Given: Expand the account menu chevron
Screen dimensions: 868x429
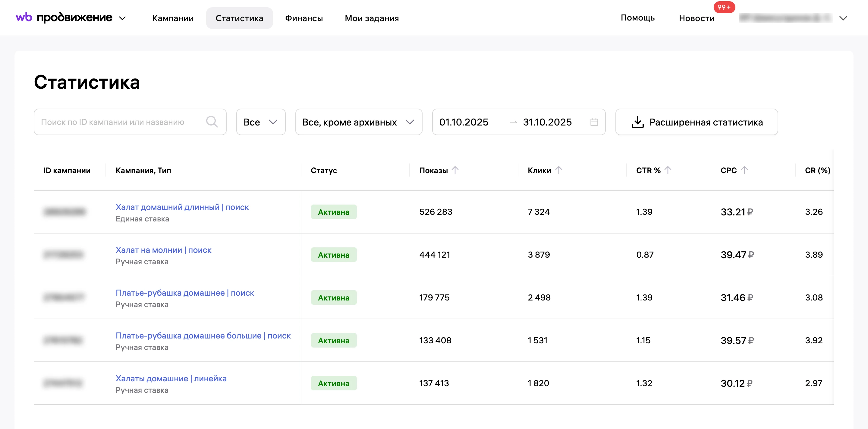Looking at the screenshot, I should (x=843, y=18).
